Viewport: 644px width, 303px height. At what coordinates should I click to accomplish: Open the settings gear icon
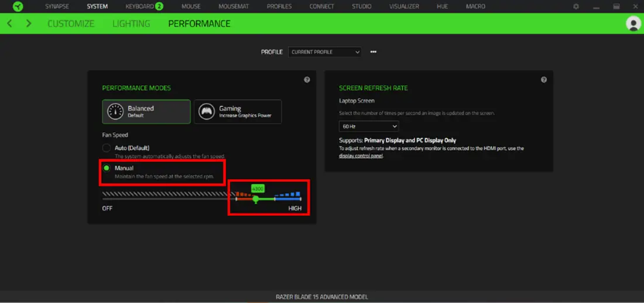pos(576,6)
